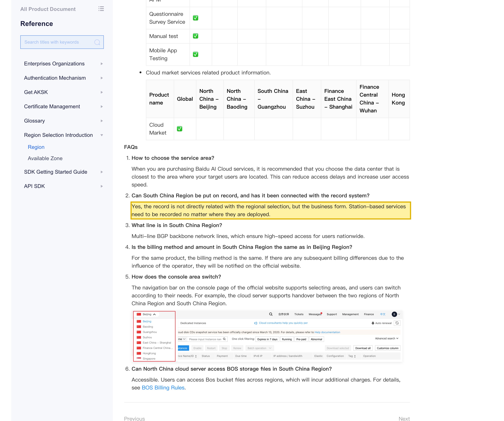The image size is (504, 421).
Task: Open the Region page
Action: click(36, 147)
